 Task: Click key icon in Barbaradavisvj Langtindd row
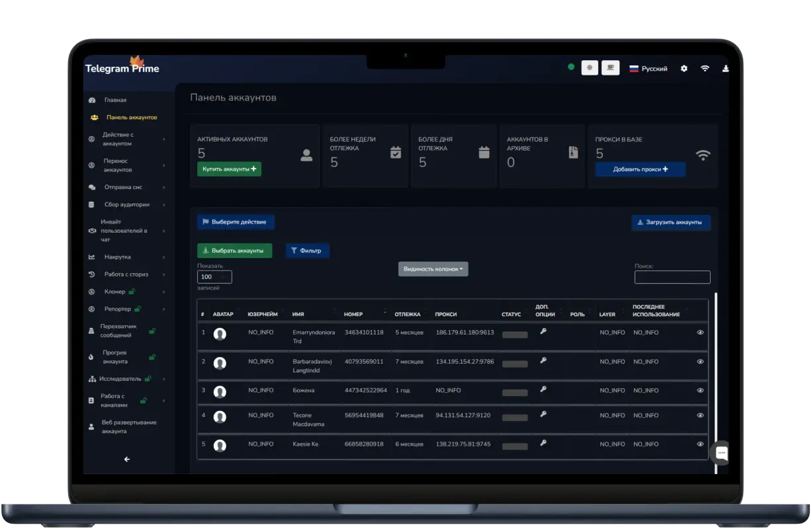pyautogui.click(x=543, y=360)
